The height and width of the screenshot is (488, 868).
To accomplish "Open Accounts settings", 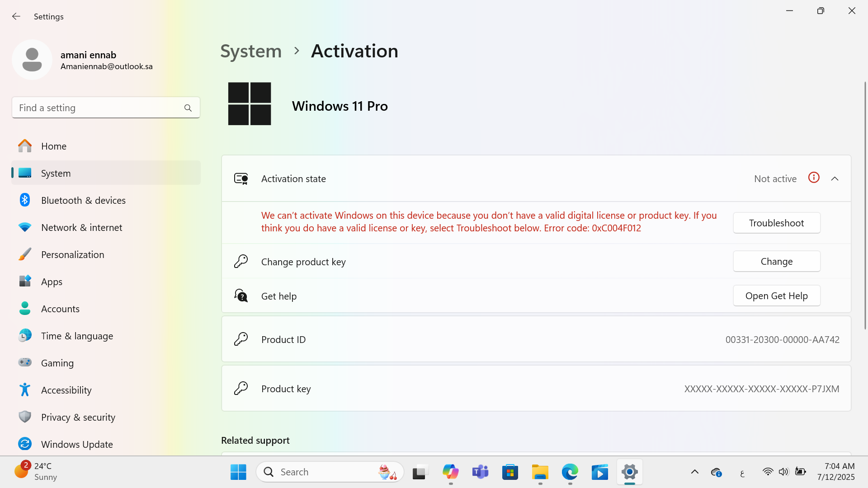I will pos(106,309).
